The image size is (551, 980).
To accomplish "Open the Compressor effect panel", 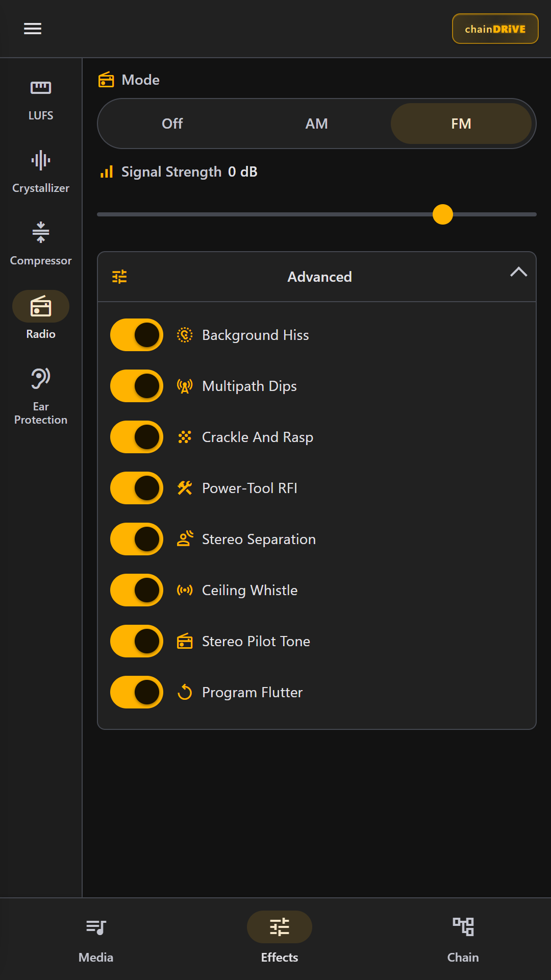I will pyautogui.click(x=41, y=245).
